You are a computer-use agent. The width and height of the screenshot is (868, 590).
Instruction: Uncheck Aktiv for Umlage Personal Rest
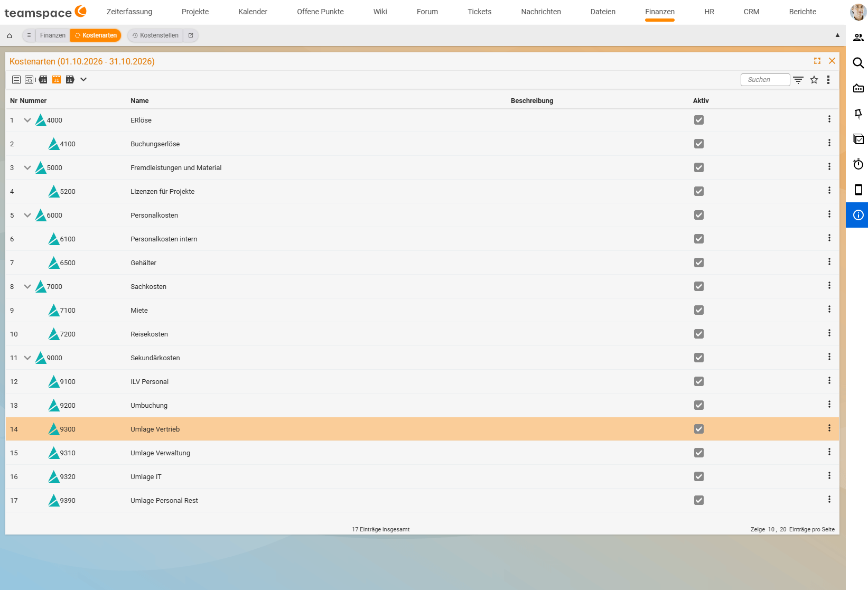coord(699,500)
